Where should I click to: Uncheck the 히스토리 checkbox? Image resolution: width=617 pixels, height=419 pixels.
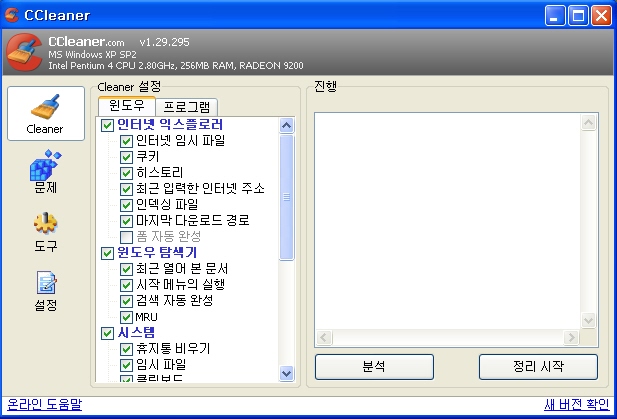point(126,173)
